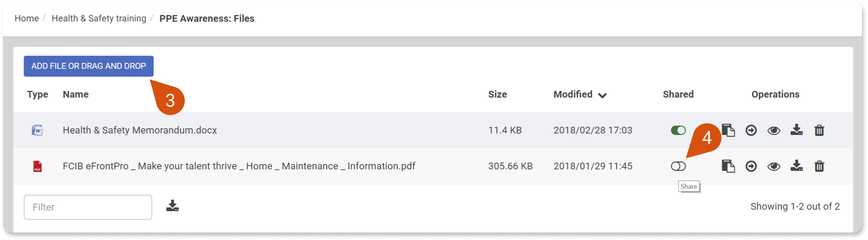Screen dimensions: 868x240
Task: Download the FCIB eFrontPro pdf file
Action: [x=797, y=166]
